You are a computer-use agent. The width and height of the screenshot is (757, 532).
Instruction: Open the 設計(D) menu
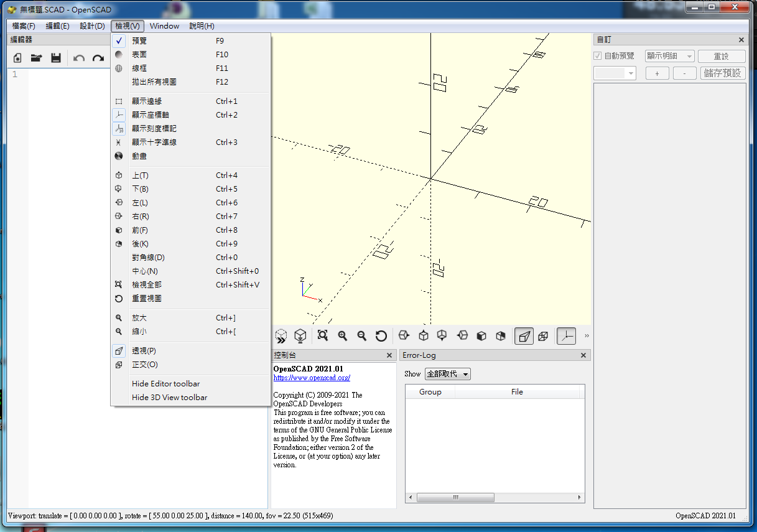(92, 26)
